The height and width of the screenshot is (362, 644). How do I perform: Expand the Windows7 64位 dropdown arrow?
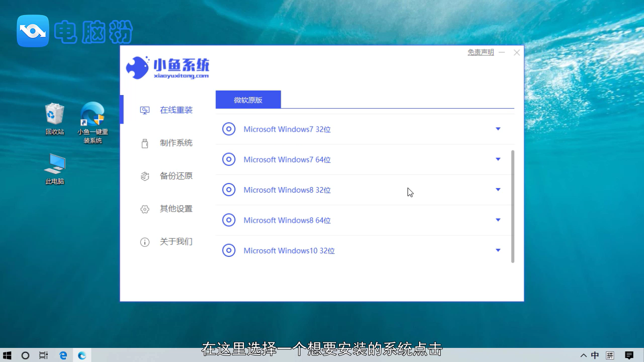498,159
